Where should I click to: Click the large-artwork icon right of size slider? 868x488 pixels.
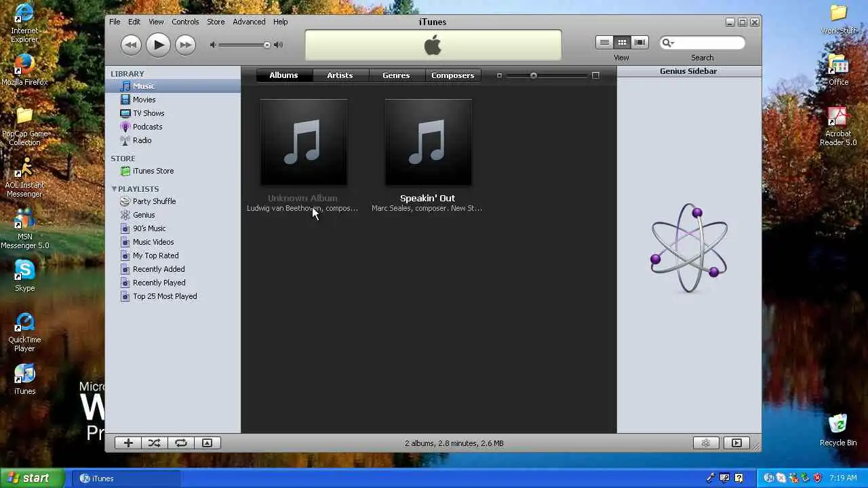[x=595, y=75]
